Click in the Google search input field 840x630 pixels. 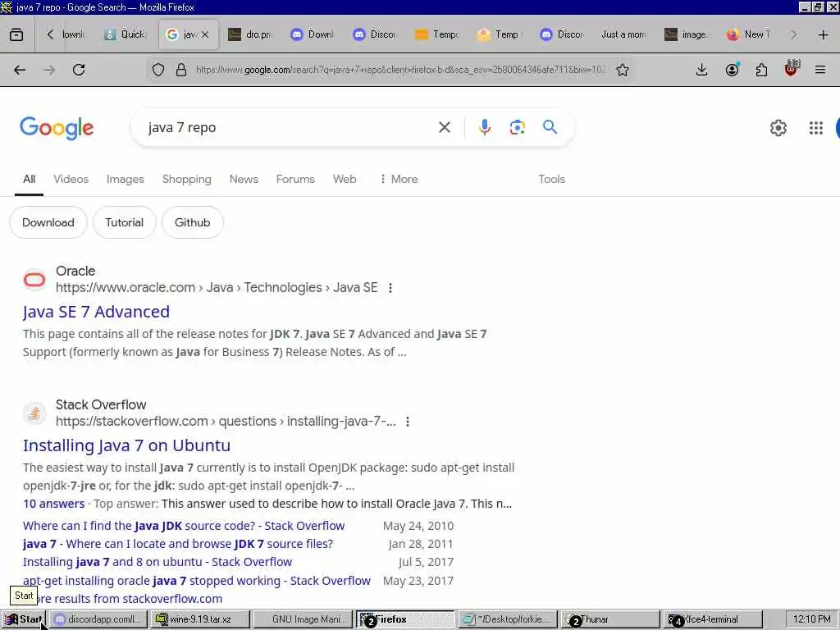(290, 127)
